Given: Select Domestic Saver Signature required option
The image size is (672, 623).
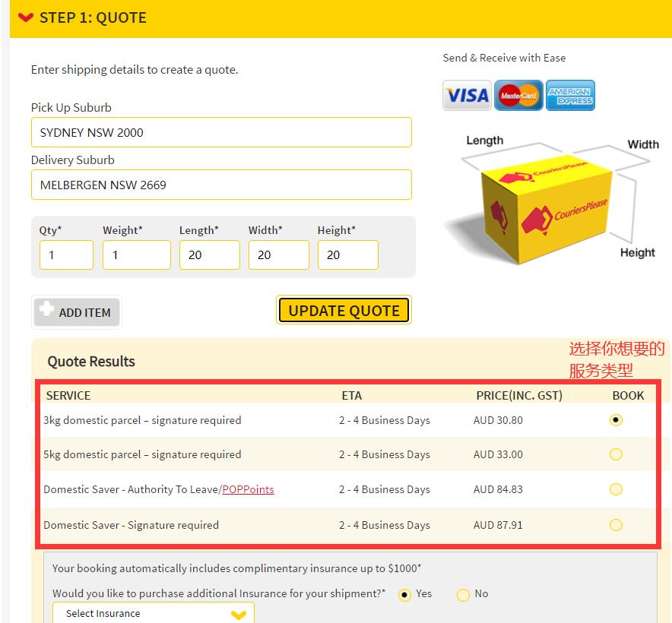Looking at the screenshot, I should tap(616, 525).
